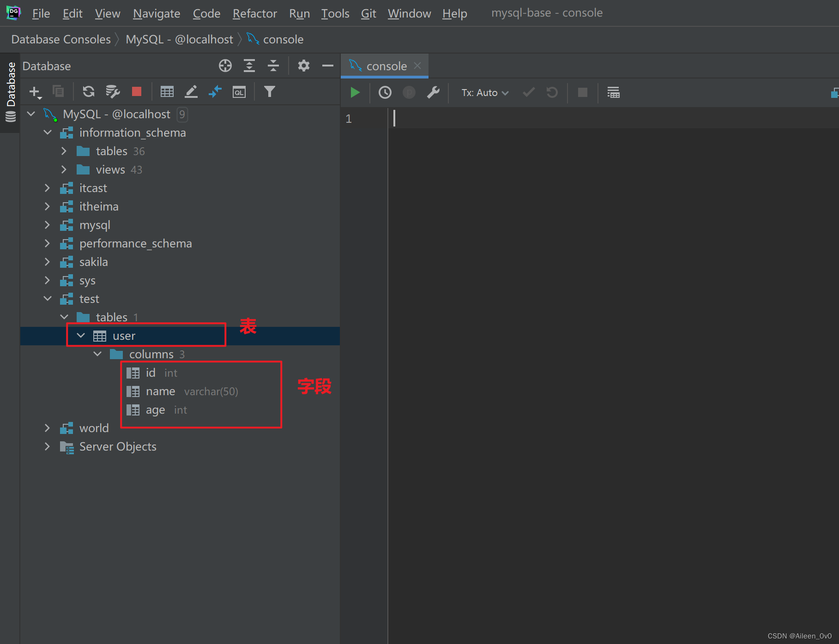The width and height of the screenshot is (839, 644).
Task: Select the data source filter icon
Action: pos(270,91)
